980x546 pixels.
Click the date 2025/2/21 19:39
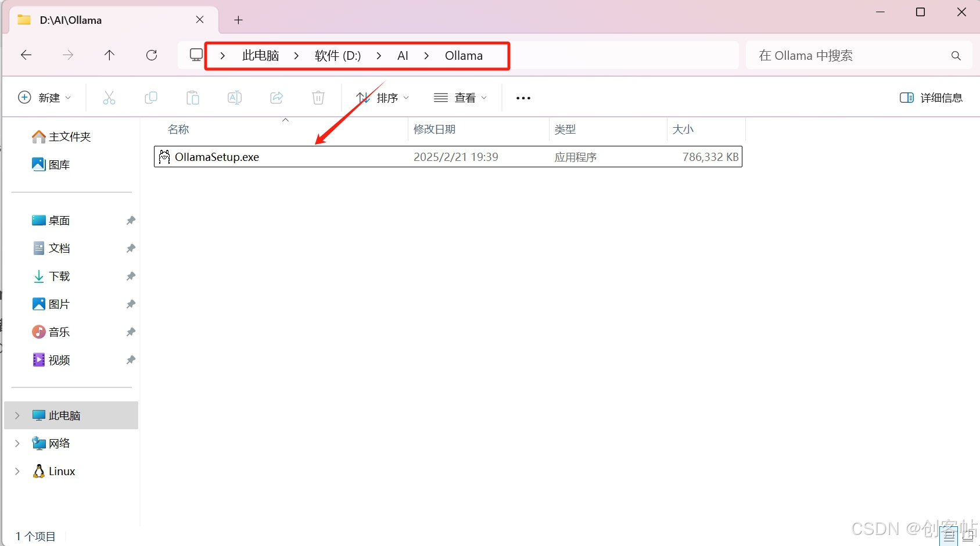pyautogui.click(x=455, y=157)
